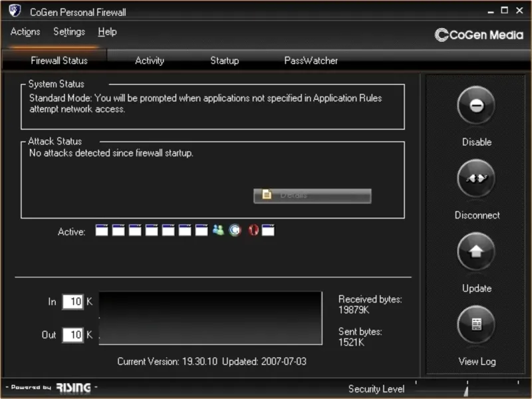The height and width of the screenshot is (399, 532).
Task: Click the red Opera active application icon
Action: coord(253,230)
